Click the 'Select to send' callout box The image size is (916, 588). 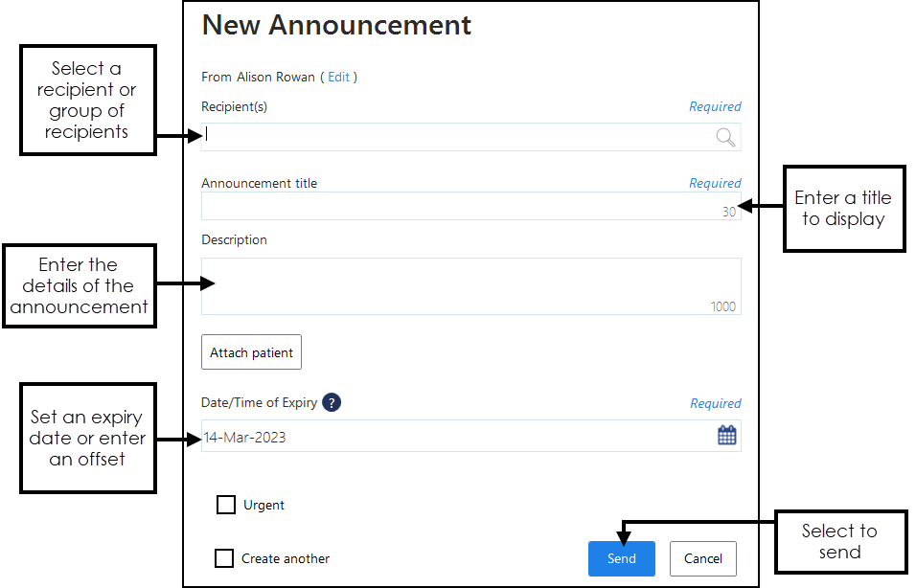[839, 541]
